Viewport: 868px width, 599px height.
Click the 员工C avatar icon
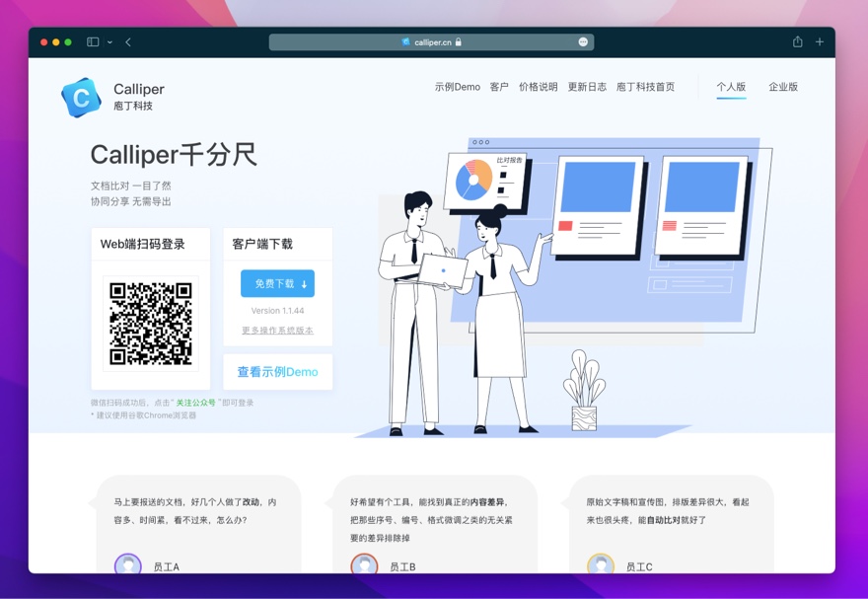(601, 563)
